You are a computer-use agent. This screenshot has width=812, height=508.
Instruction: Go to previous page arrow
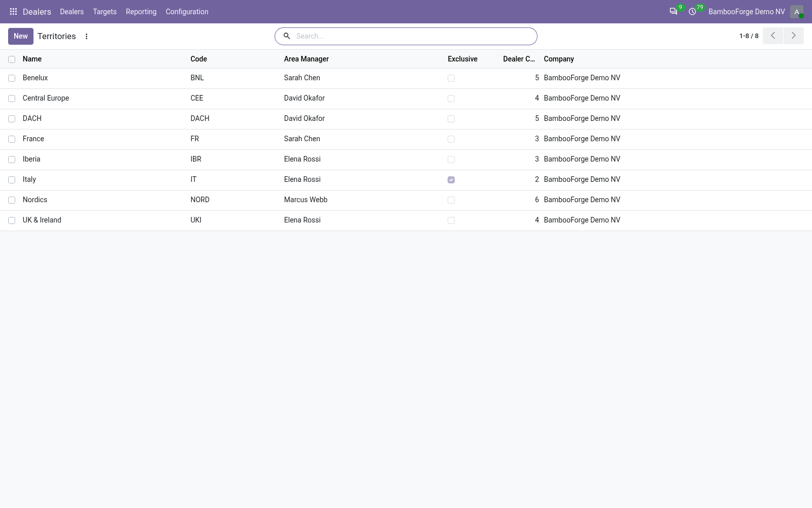pyautogui.click(x=773, y=36)
